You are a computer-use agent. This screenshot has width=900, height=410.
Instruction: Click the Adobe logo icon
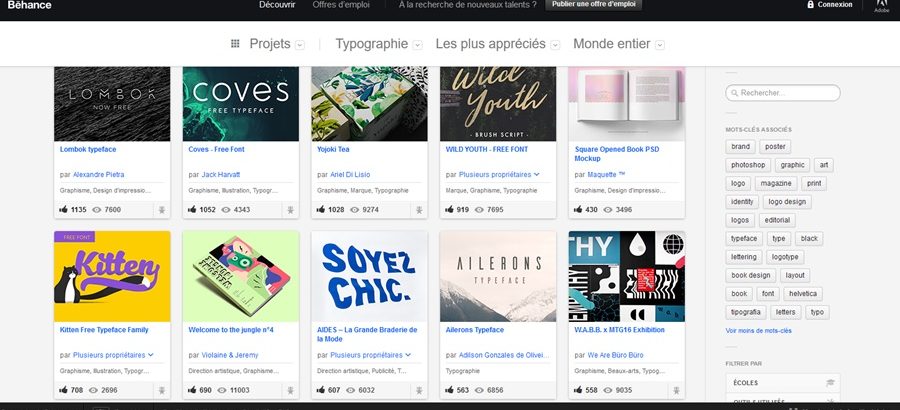coord(881,5)
